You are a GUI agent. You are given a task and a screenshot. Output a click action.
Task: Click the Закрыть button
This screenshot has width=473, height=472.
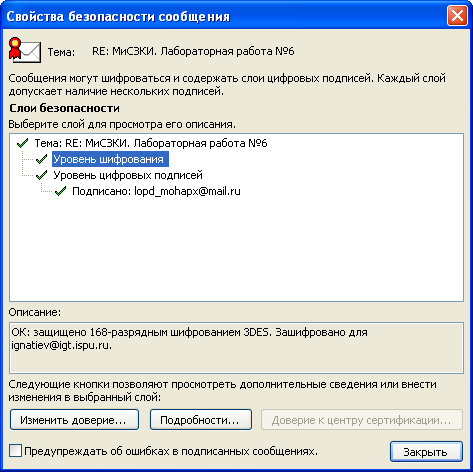[426, 452]
